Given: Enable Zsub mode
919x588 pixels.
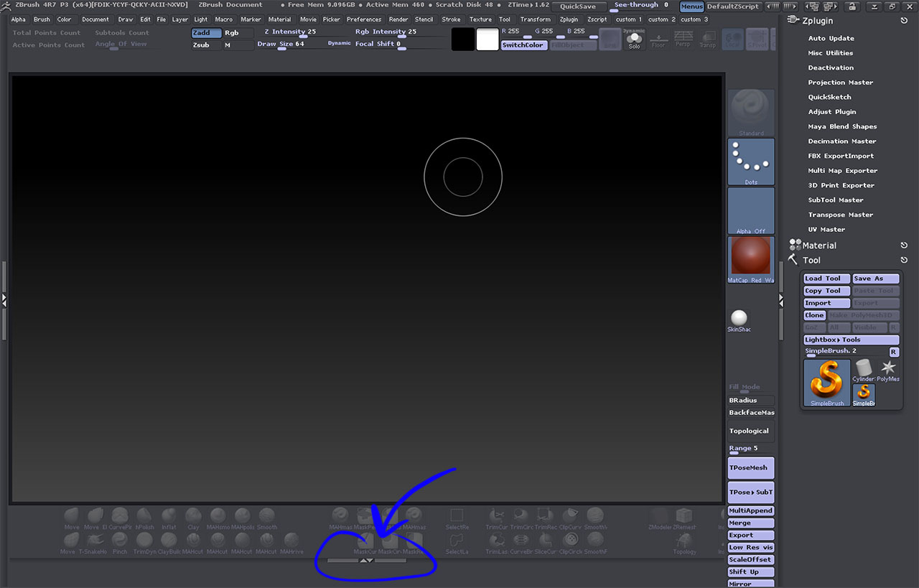Looking at the screenshot, I should click(206, 45).
